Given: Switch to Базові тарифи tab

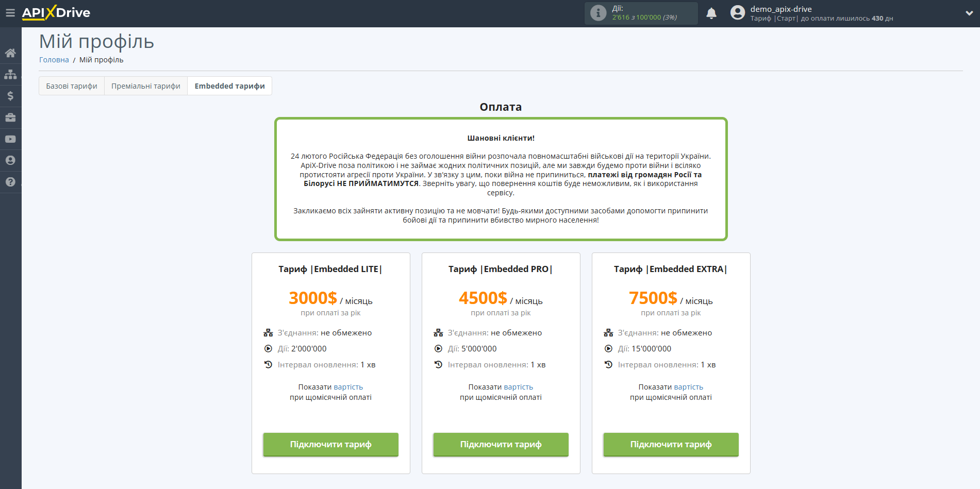Looking at the screenshot, I should [72, 86].
